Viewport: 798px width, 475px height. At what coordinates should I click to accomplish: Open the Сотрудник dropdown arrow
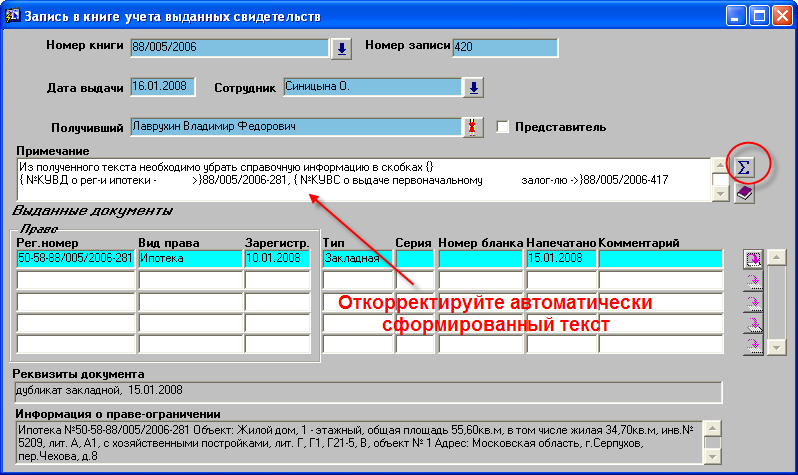(x=473, y=88)
